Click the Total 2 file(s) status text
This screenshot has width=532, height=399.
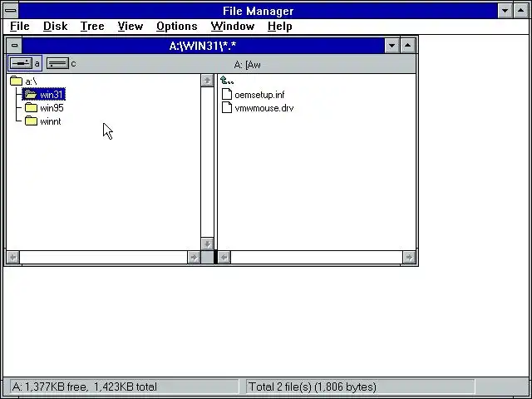pos(313,387)
